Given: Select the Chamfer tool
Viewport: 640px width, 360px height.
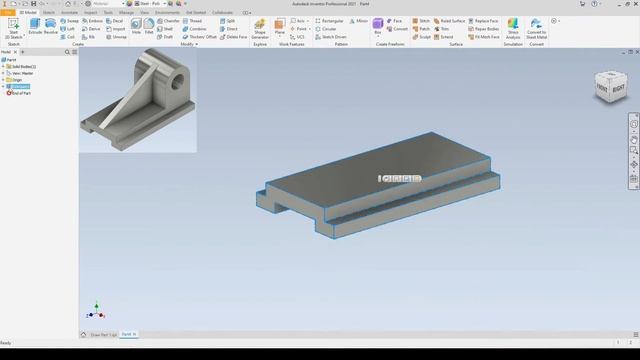Looking at the screenshot, I should coord(168,21).
